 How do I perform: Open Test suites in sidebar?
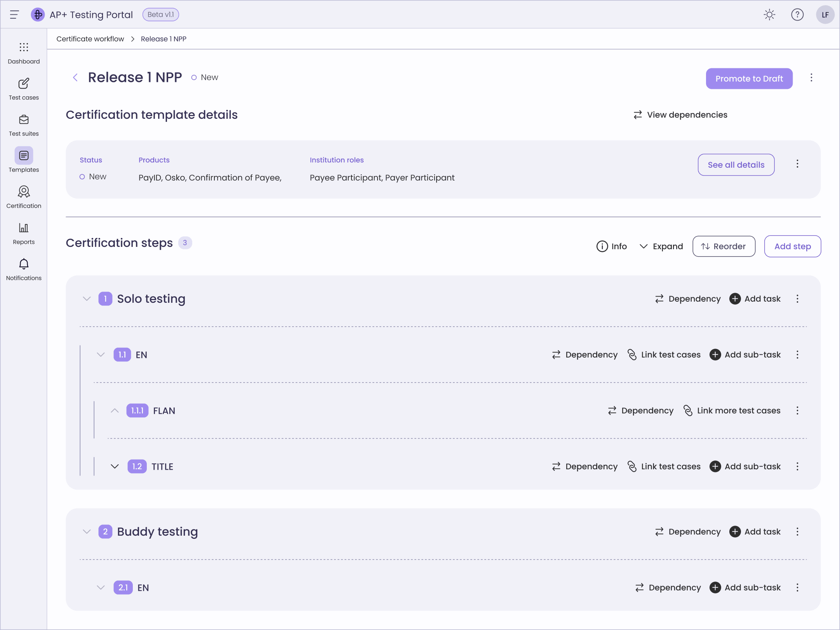tap(24, 126)
